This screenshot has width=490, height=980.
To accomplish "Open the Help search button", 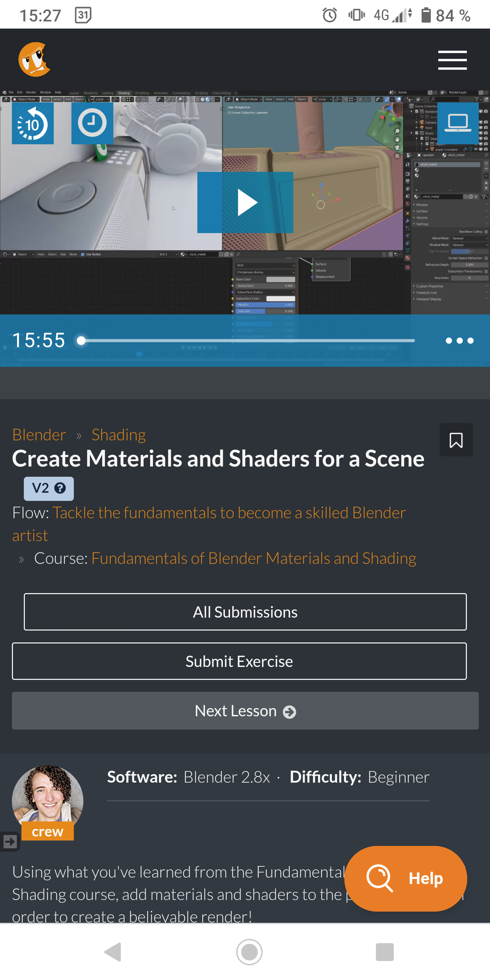I will point(406,878).
